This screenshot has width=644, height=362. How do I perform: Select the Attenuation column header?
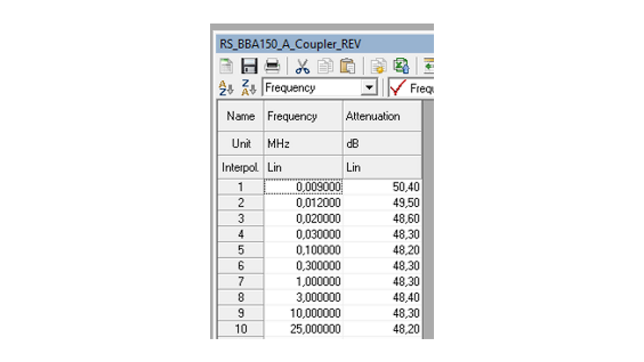coord(382,116)
